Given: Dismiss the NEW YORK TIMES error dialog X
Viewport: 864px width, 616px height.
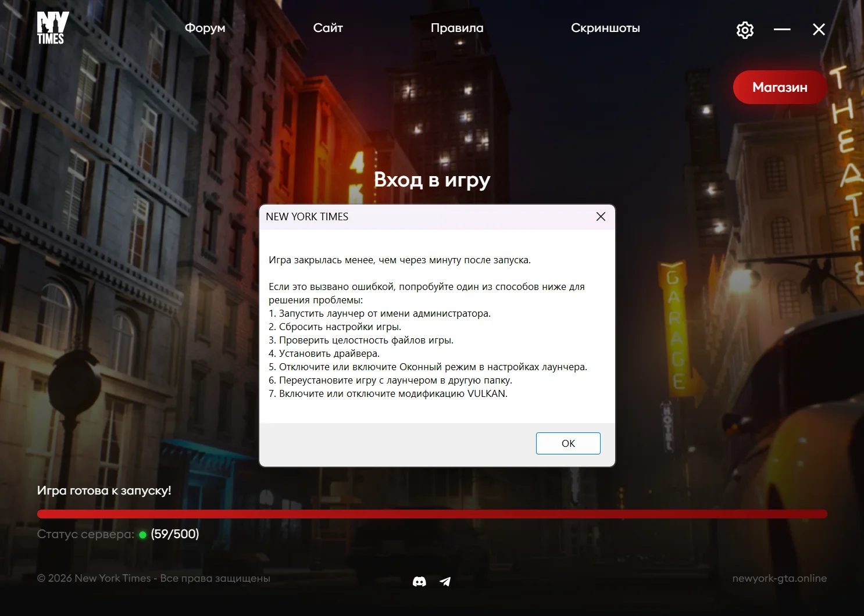Looking at the screenshot, I should click(601, 216).
